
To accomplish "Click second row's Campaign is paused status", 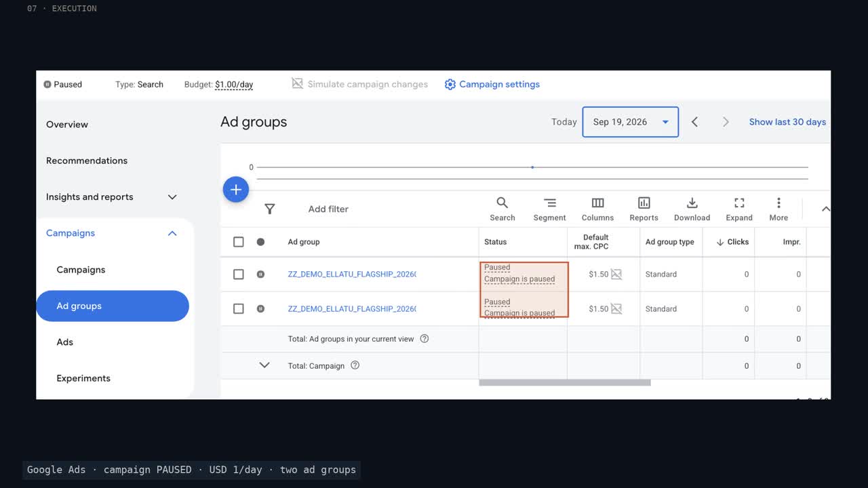I will (519, 313).
